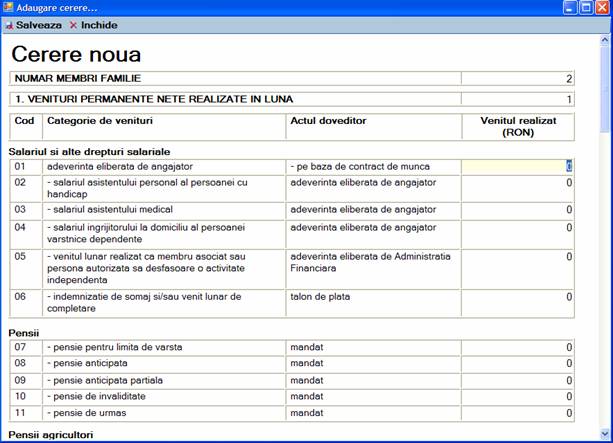Screen dimensions: 613x443
Task: Click the 'Adaugare cerere...' window title
Action: [57, 7]
